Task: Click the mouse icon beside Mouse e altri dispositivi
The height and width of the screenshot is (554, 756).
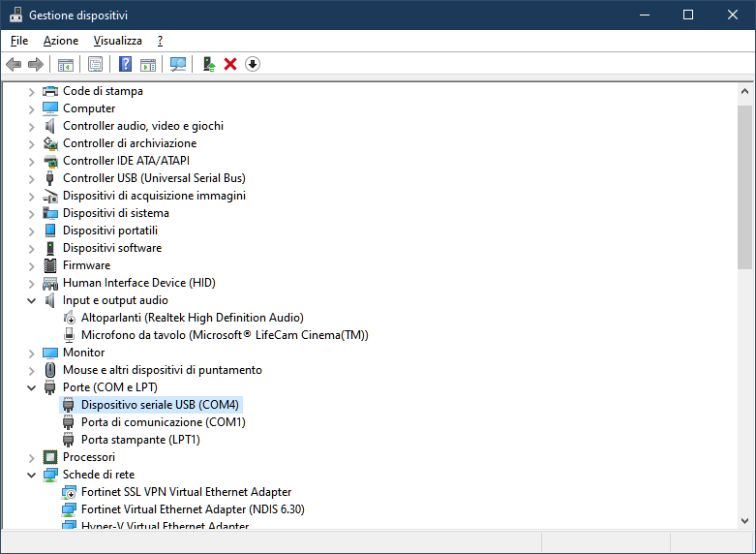Action: pyautogui.click(x=50, y=370)
